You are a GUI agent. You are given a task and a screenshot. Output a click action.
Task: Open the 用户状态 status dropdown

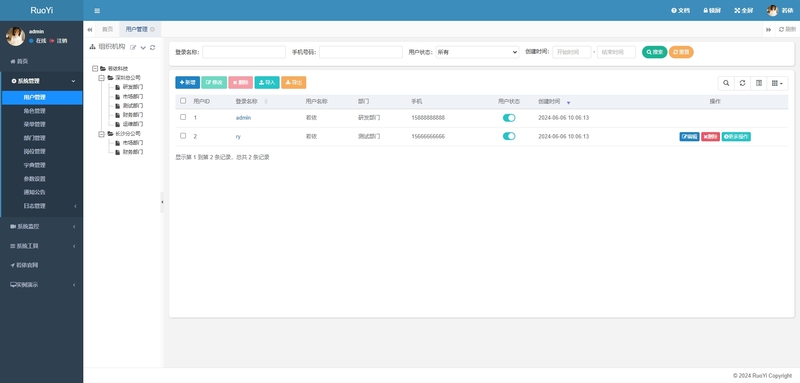477,52
